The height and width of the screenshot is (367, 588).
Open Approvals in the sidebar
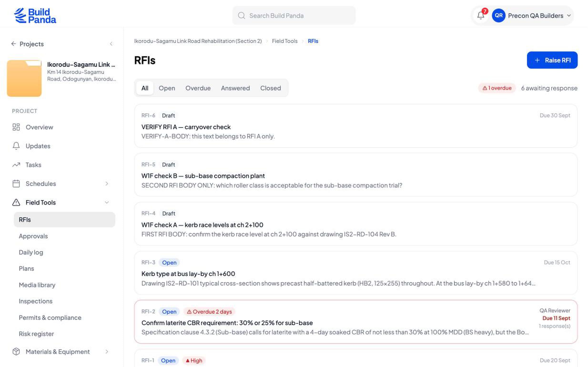click(33, 236)
